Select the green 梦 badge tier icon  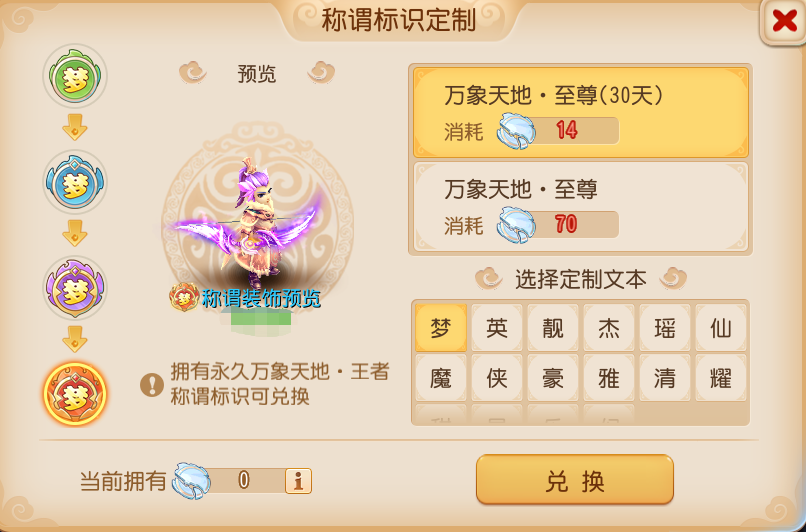pos(75,76)
